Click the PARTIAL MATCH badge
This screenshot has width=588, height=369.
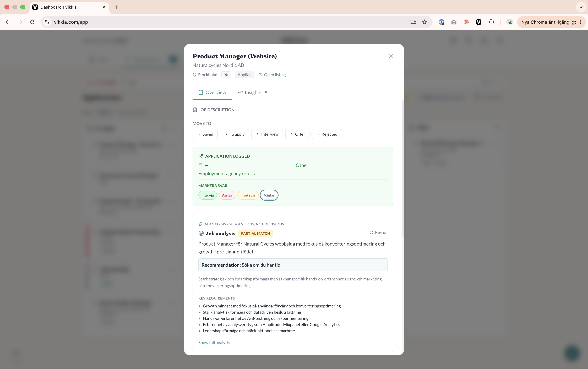pyautogui.click(x=255, y=233)
